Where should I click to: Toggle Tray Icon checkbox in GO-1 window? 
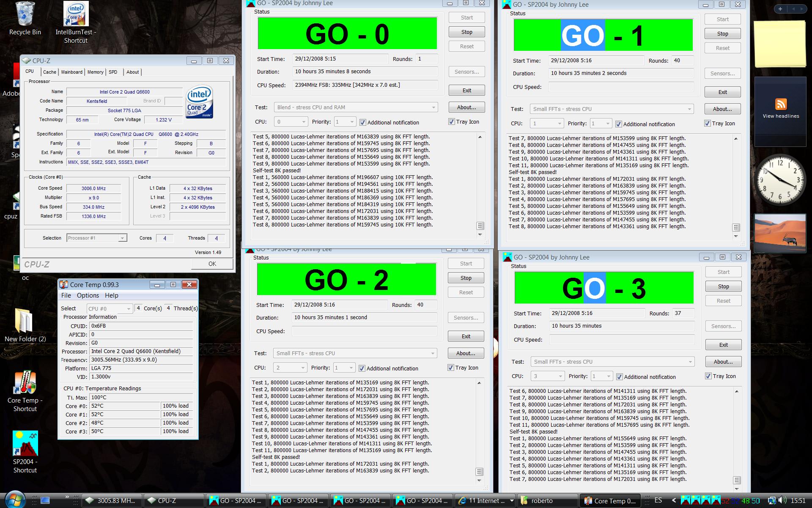[707, 123]
